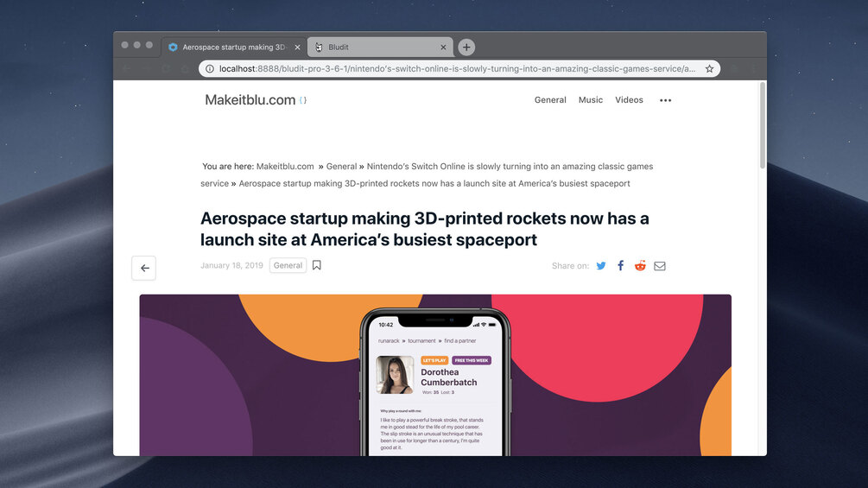The image size is (868, 488).
Task: Share the article on Facebook
Action: (620, 265)
